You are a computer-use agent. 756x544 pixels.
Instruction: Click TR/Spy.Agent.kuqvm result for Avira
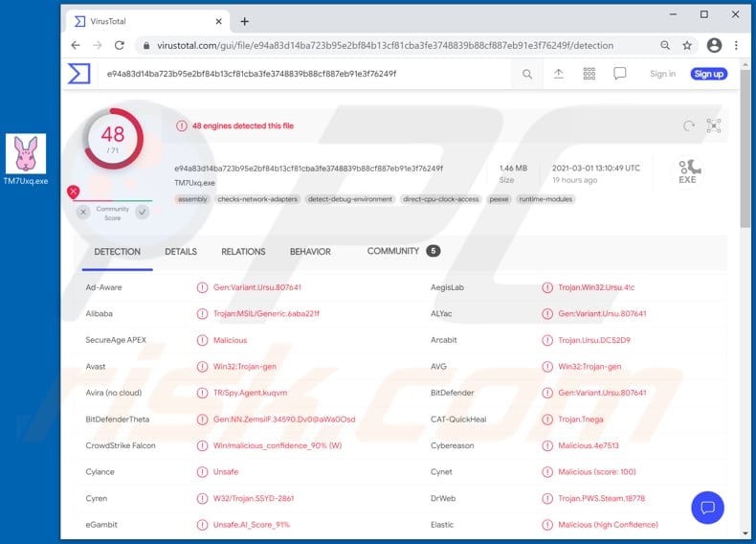(250, 393)
